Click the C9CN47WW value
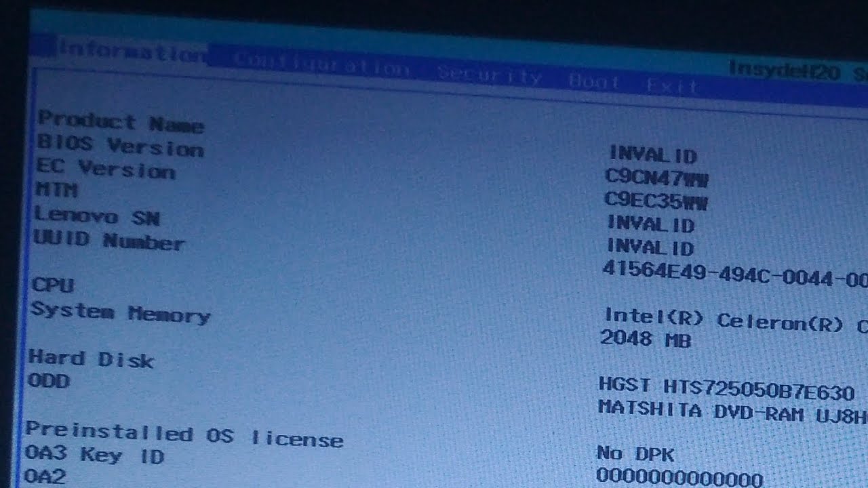868x488 pixels. [656, 178]
